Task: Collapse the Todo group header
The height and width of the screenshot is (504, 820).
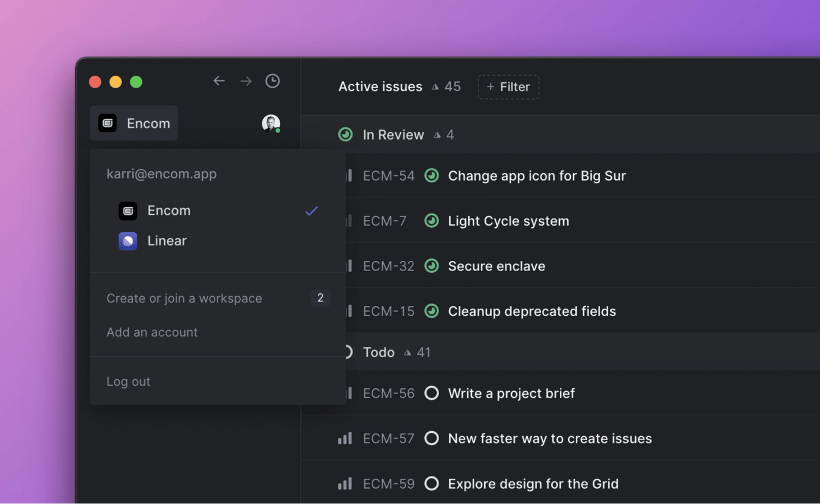Action: tap(379, 353)
